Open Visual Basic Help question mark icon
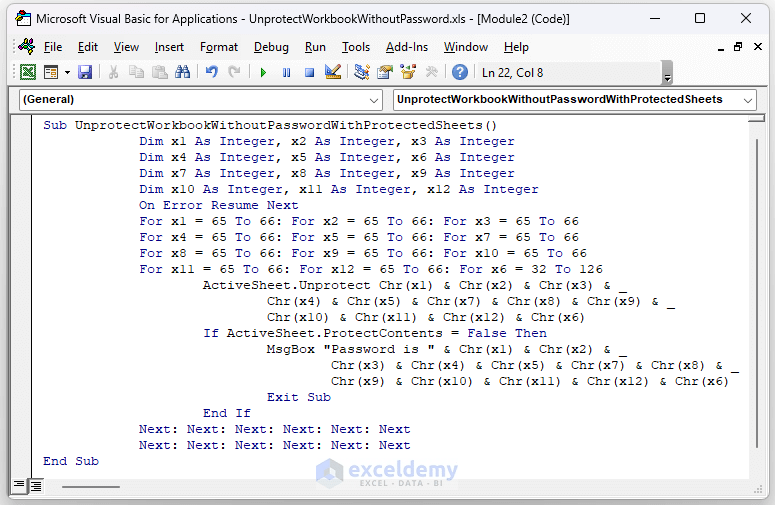 460,73
